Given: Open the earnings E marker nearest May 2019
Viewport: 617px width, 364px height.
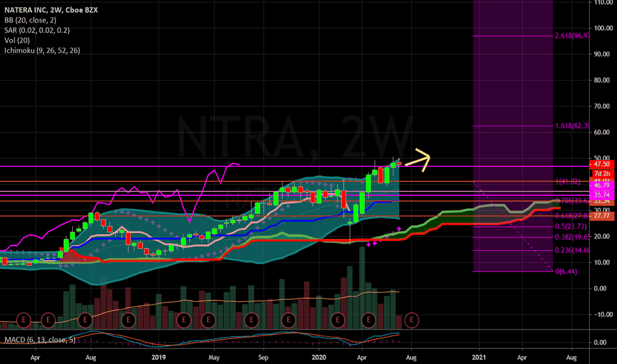Looking at the screenshot, I should point(208,320).
